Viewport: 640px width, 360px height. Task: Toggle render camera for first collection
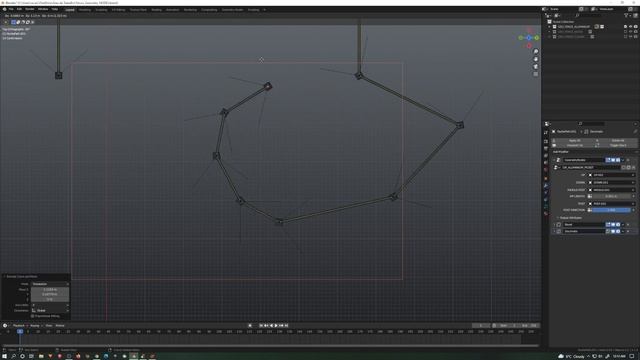pos(636,27)
